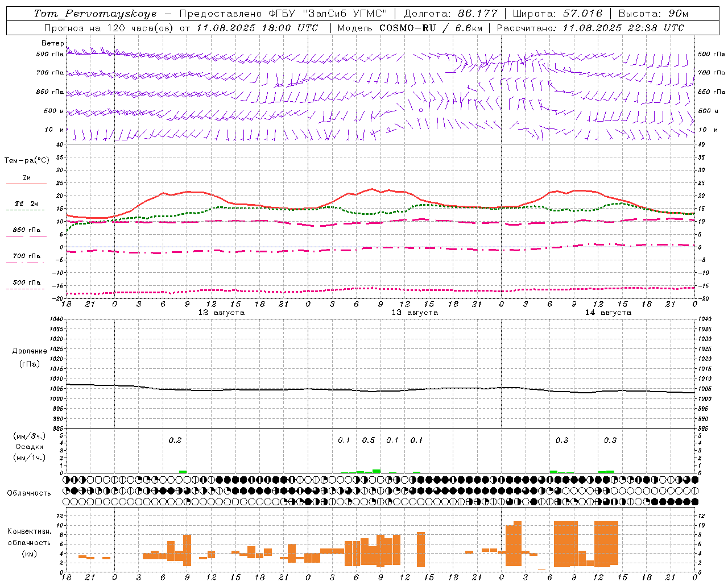Click the '13 августа' date label
This screenshot has height=582, width=728.
(415, 313)
